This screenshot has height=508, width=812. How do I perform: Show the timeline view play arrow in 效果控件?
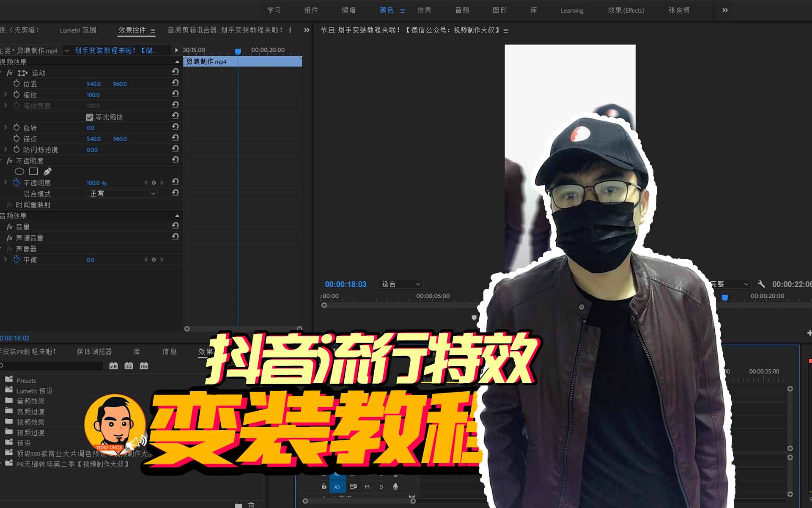click(176, 50)
